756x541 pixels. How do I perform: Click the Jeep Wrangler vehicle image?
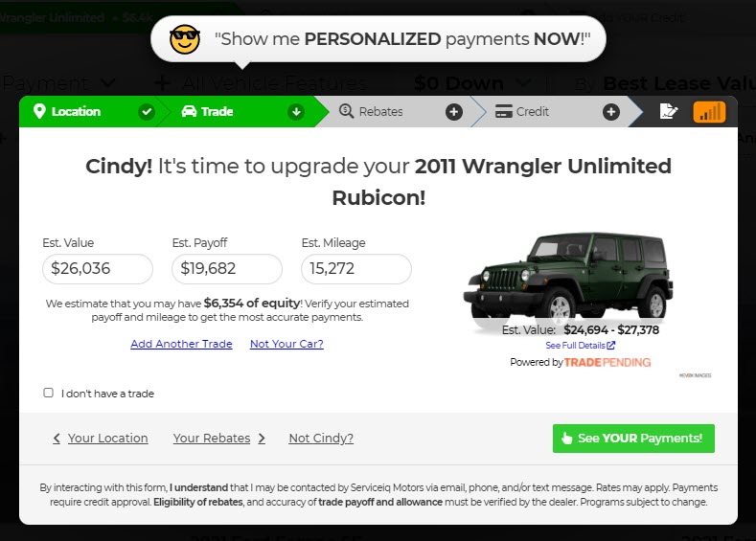568,278
